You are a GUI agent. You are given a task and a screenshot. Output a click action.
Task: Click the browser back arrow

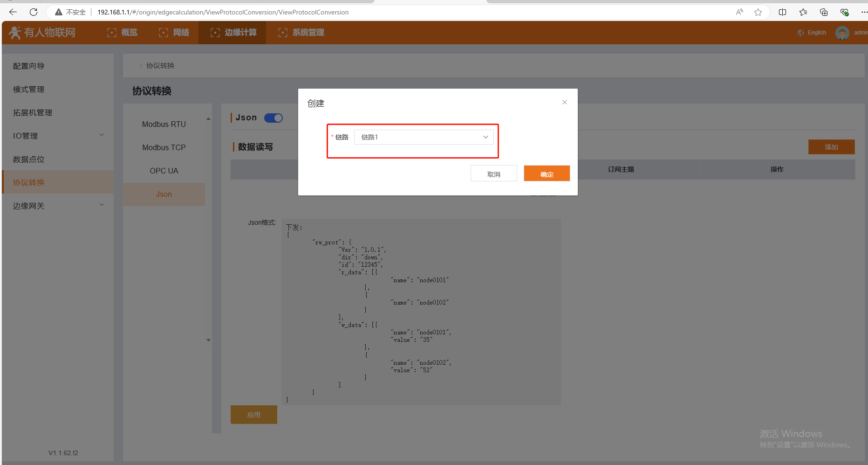pos(13,12)
